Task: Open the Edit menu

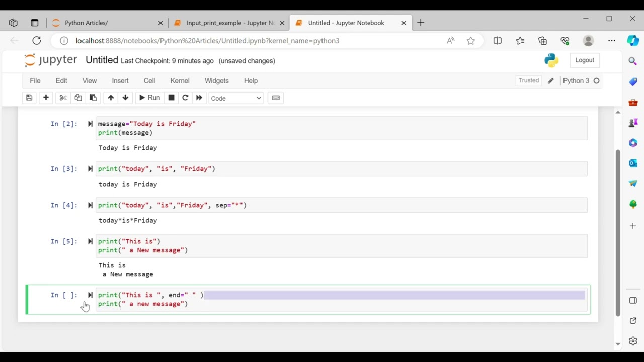Action: [x=61, y=81]
